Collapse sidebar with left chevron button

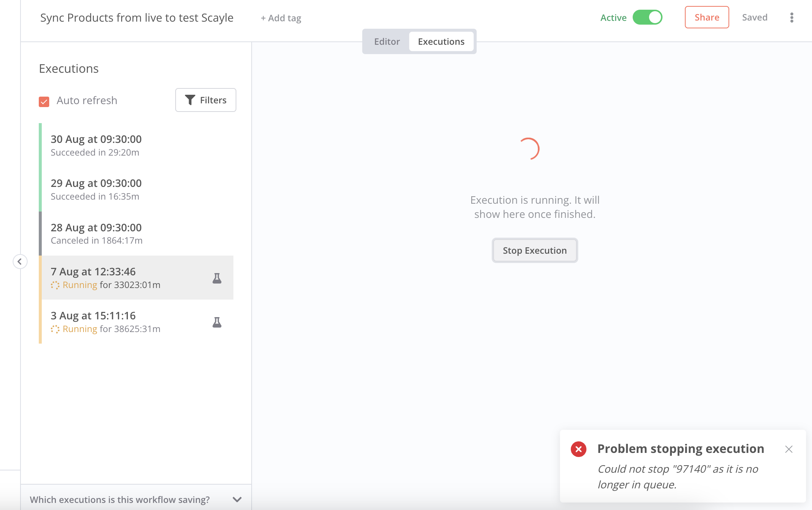20,262
